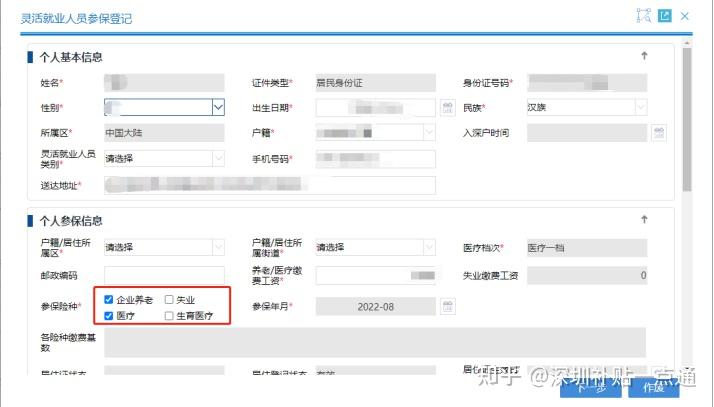Click the 作废 button
Screen dimensions: 714x407
654,387
